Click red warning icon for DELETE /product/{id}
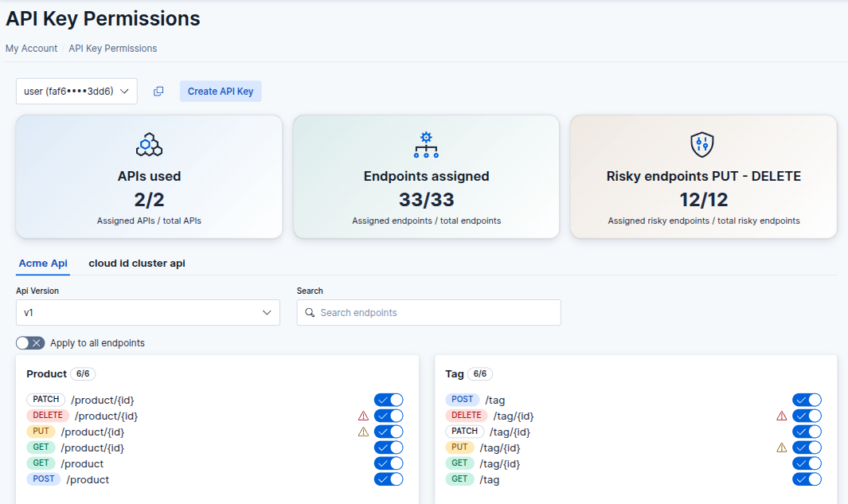The width and height of the screenshot is (848, 504). click(x=363, y=416)
